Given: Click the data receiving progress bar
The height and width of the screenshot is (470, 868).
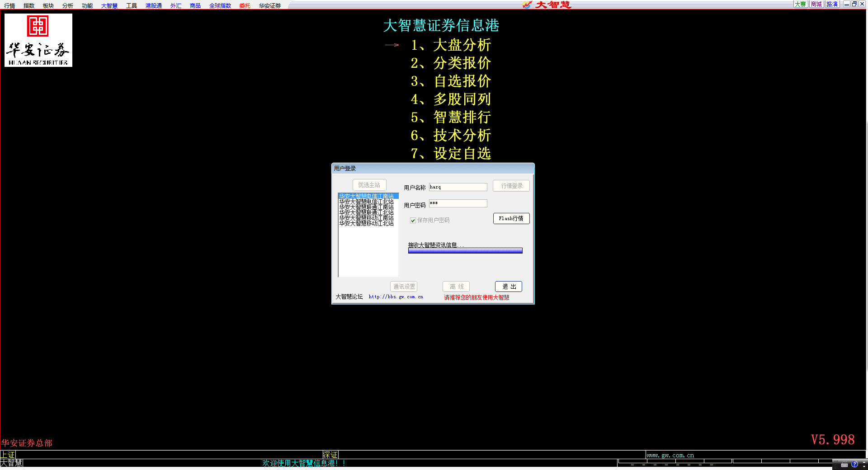Looking at the screenshot, I should [465, 250].
